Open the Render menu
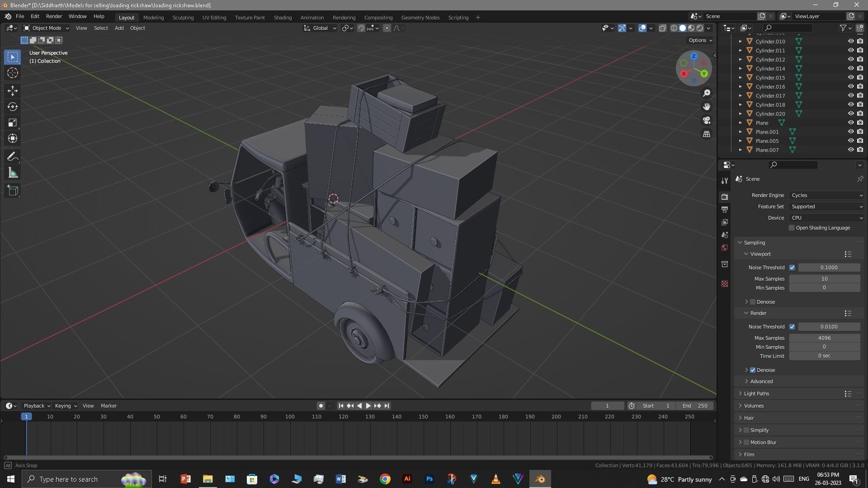Screen dimensions: 868x488 coord(54,16)
